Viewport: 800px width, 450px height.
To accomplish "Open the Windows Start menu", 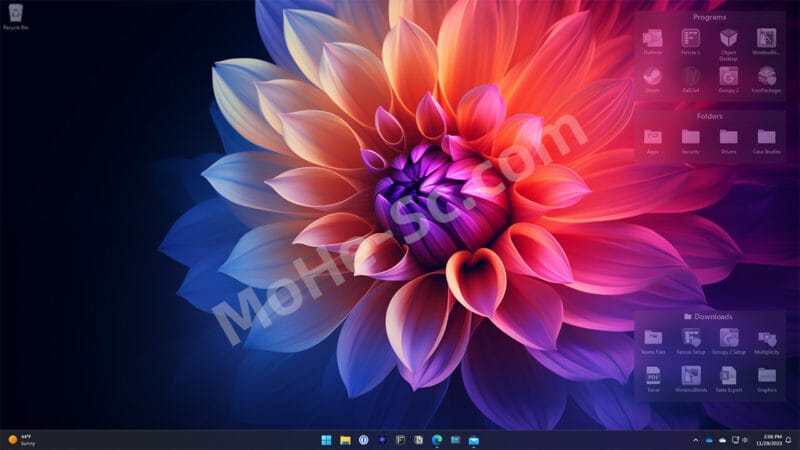I will (x=326, y=440).
